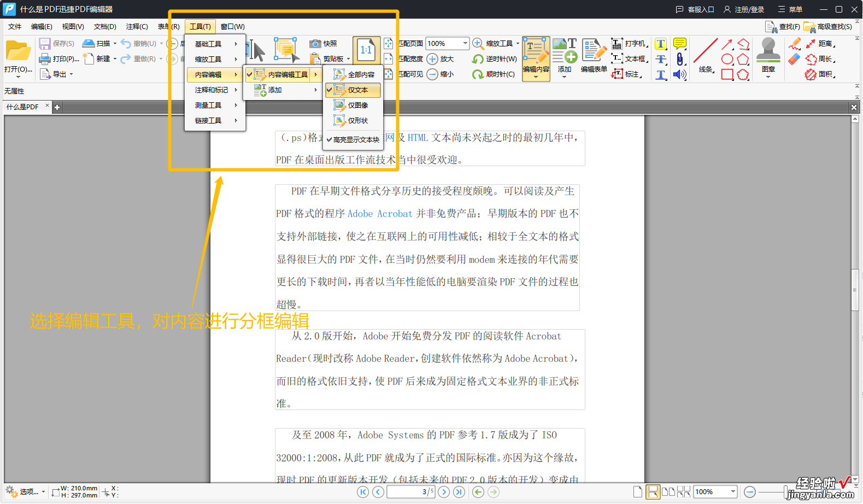Choose 仅图像 image-only option
The image size is (863, 504).
(x=353, y=105)
